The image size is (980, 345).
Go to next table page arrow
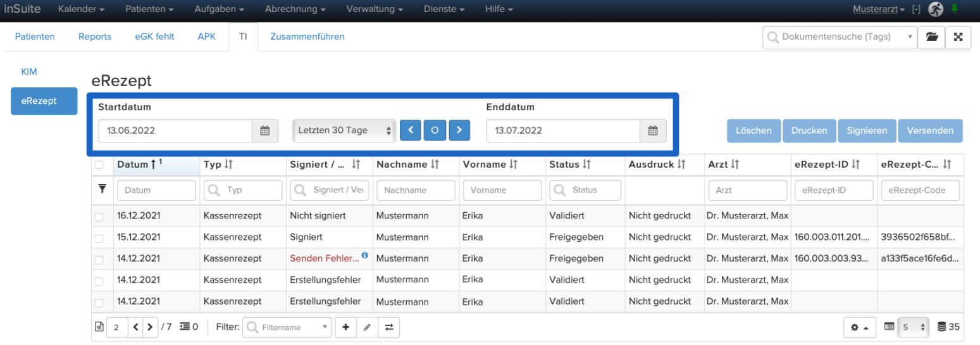point(150,327)
